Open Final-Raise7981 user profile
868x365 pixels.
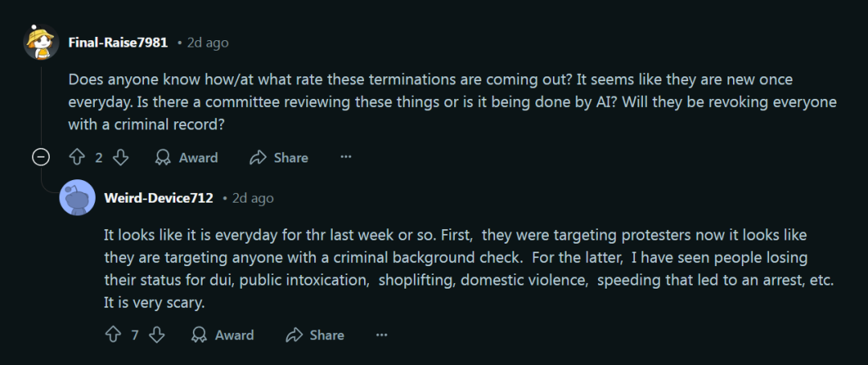click(x=118, y=43)
